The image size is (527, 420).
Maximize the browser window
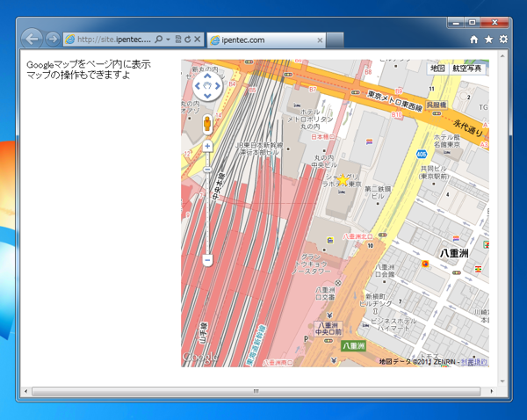[x=473, y=22]
